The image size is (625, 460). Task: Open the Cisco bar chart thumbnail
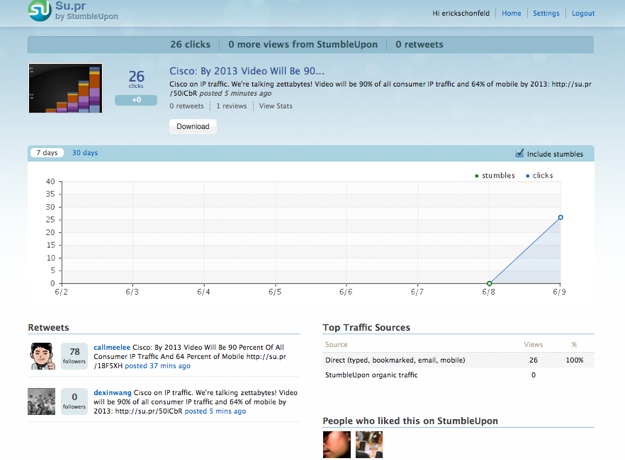pos(65,88)
